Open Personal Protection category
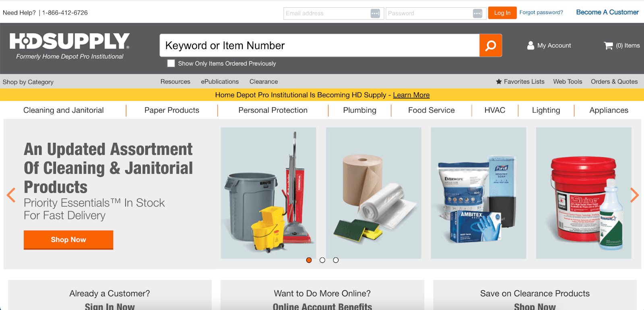 [273, 110]
